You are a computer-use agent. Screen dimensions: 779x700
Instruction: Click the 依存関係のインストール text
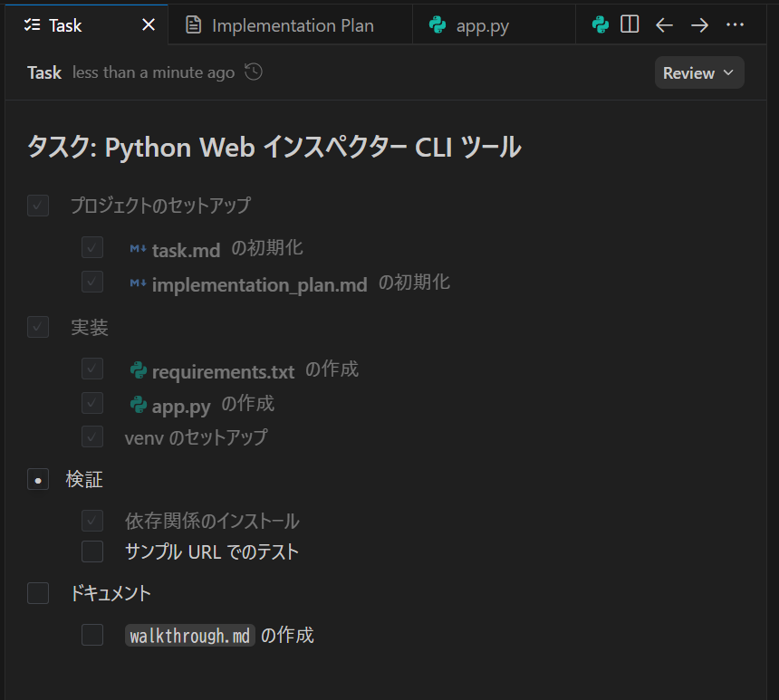pyautogui.click(x=212, y=521)
